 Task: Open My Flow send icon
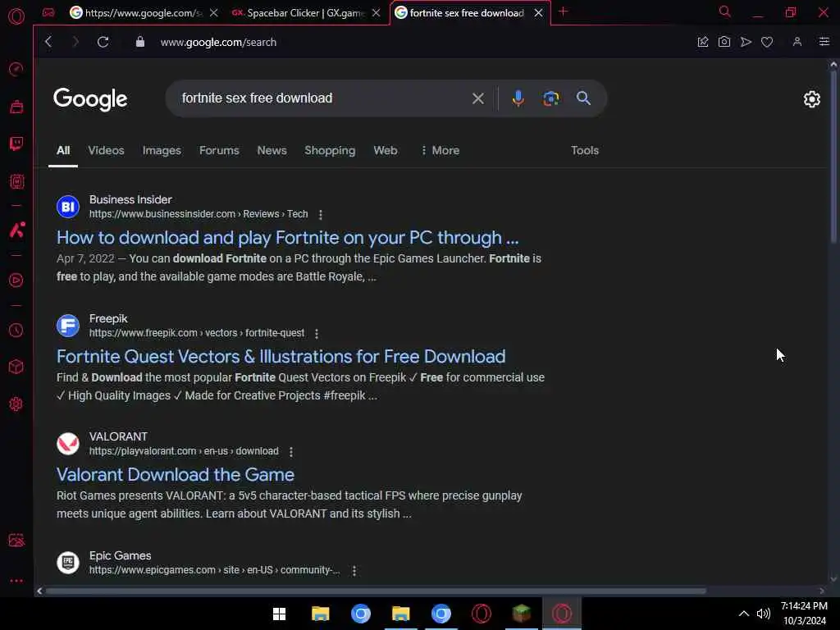click(746, 42)
